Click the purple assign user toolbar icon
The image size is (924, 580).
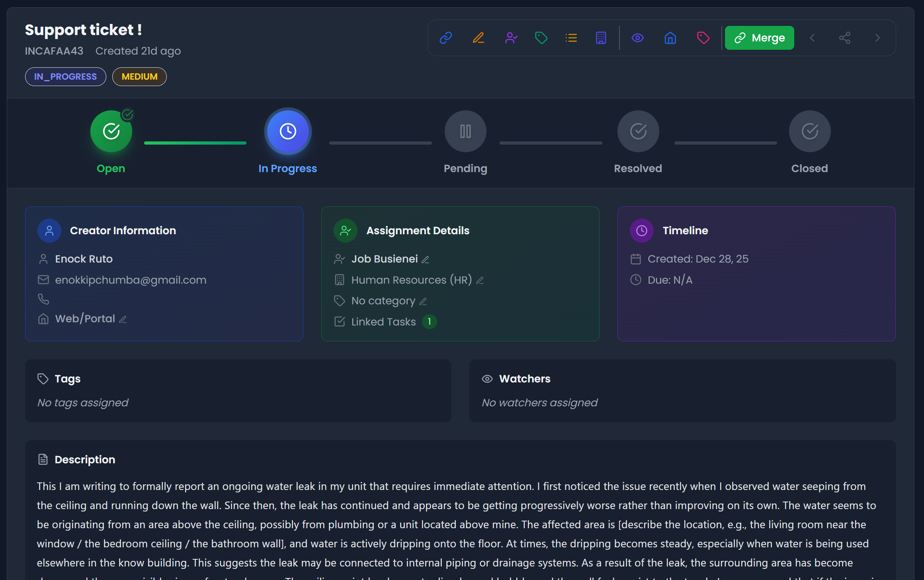tap(511, 38)
